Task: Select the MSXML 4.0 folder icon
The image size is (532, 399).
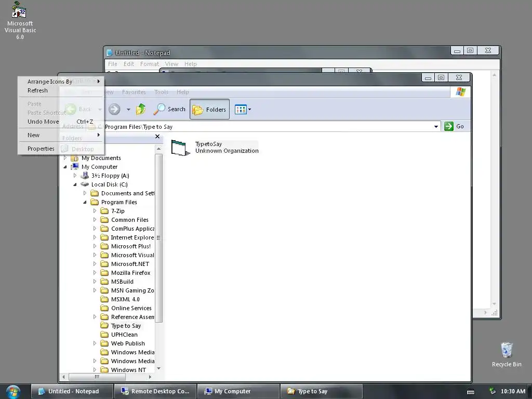Action: coord(104,299)
